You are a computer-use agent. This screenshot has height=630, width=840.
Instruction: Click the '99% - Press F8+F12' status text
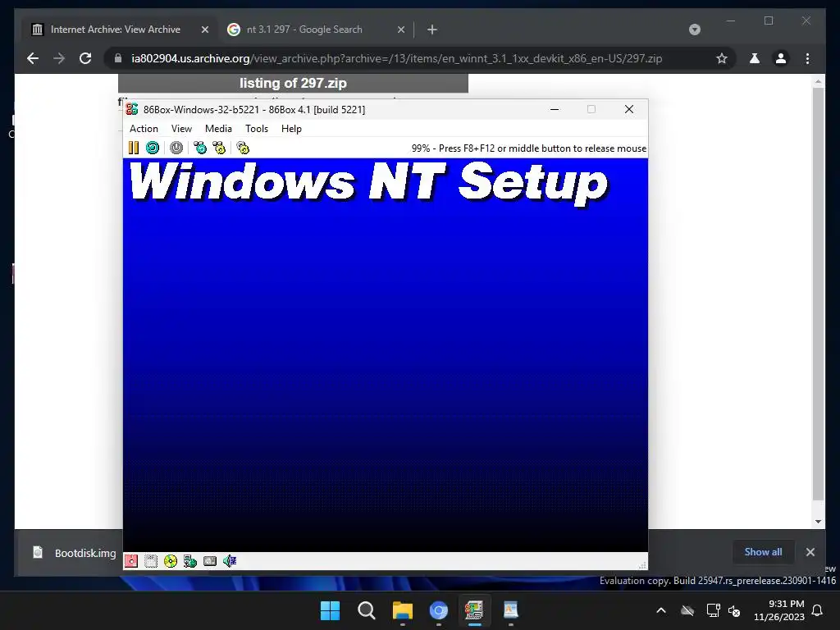point(529,148)
